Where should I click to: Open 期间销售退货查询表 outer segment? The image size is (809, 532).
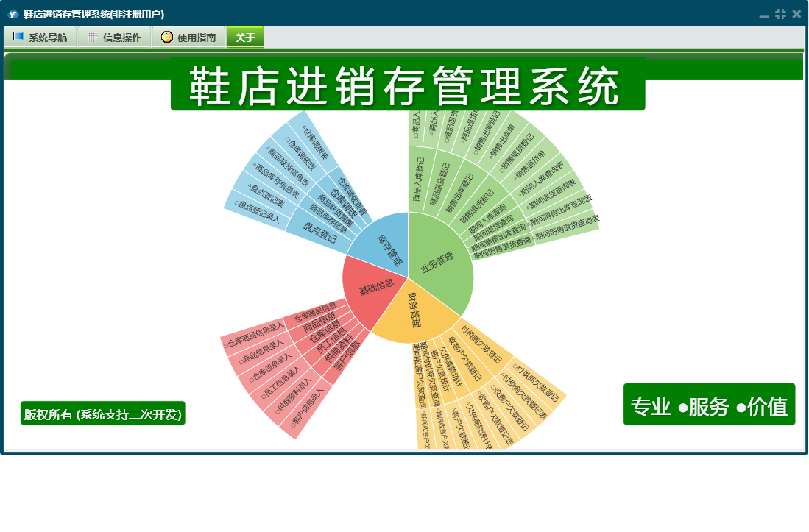[567, 230]
